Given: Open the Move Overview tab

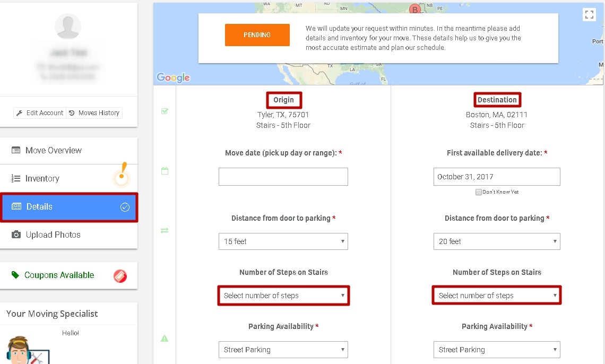Looking at the screenshot, I should (x=68, y=150).
